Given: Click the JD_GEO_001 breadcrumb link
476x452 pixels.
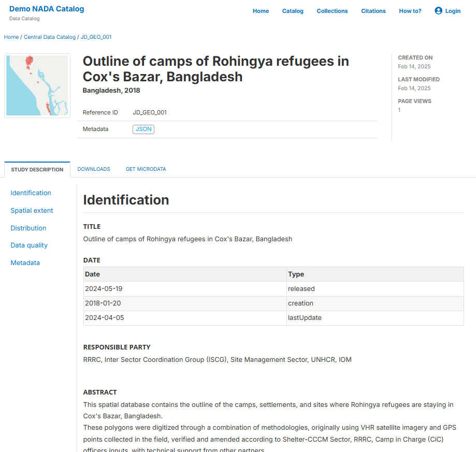Looking at the screenshot, I should pyautogui.click(x=96, y=37).
